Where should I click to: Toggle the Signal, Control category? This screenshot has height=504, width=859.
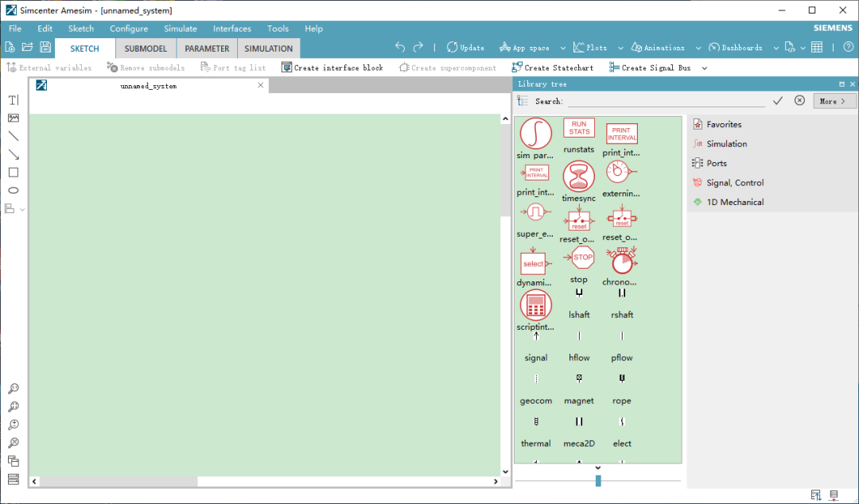737,182
